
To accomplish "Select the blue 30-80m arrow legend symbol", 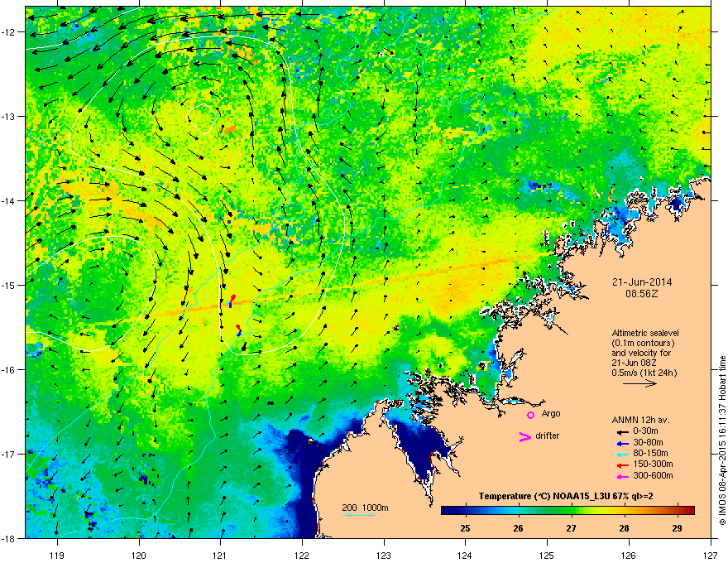I will point(622,443).
